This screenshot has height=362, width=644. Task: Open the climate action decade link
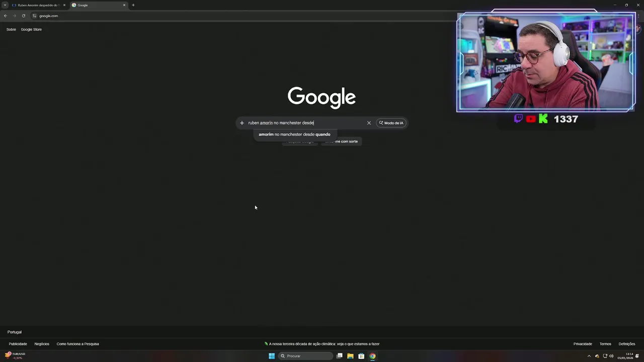coord(322,344)
